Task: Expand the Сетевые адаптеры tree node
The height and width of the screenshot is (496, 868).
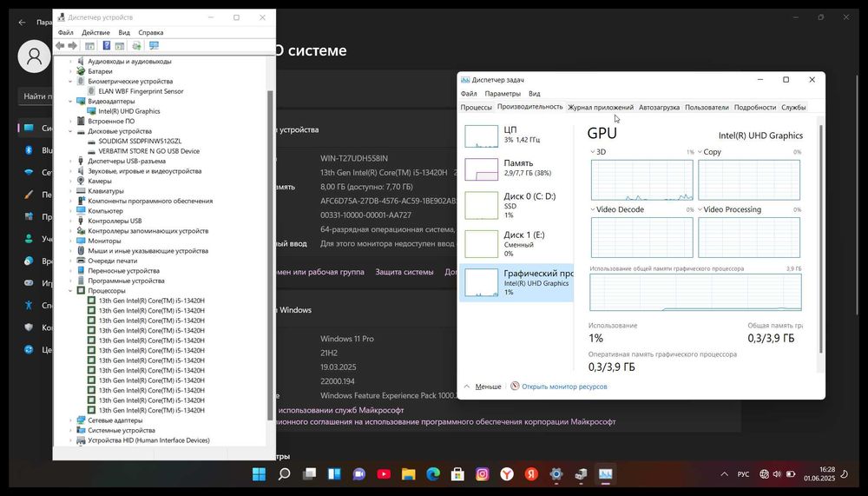Action: (x=70, y=420)
